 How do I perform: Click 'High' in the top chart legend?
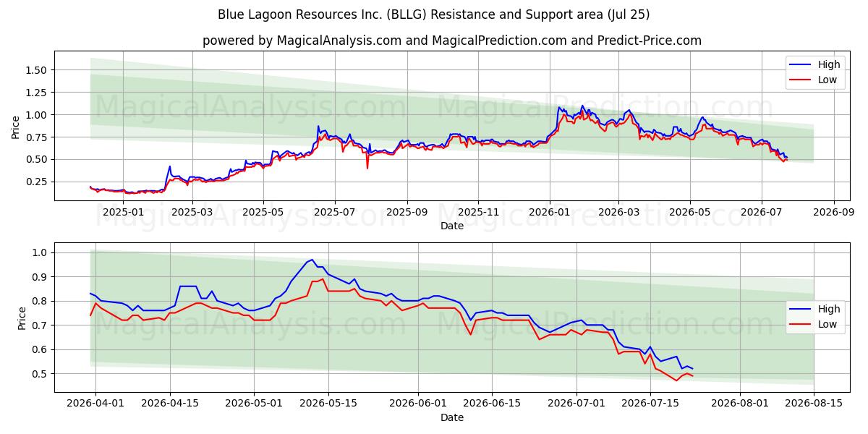click(829, 64)
